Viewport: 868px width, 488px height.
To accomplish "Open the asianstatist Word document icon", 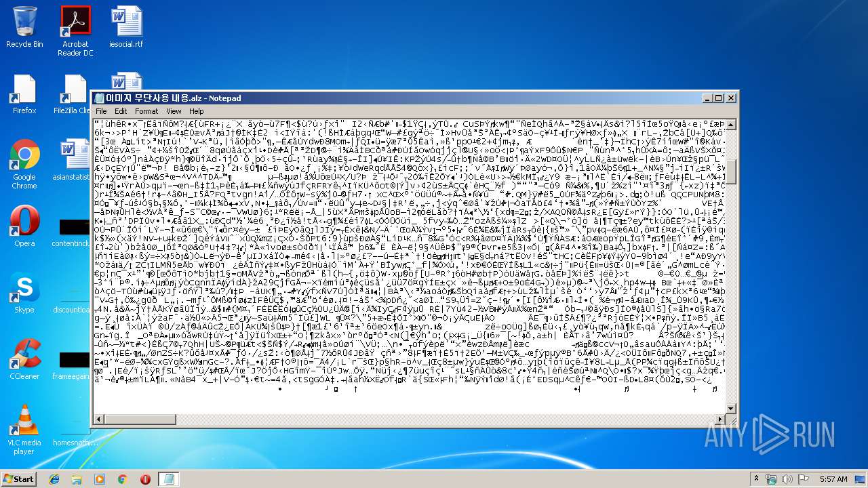I will click(x=72, y=160).
